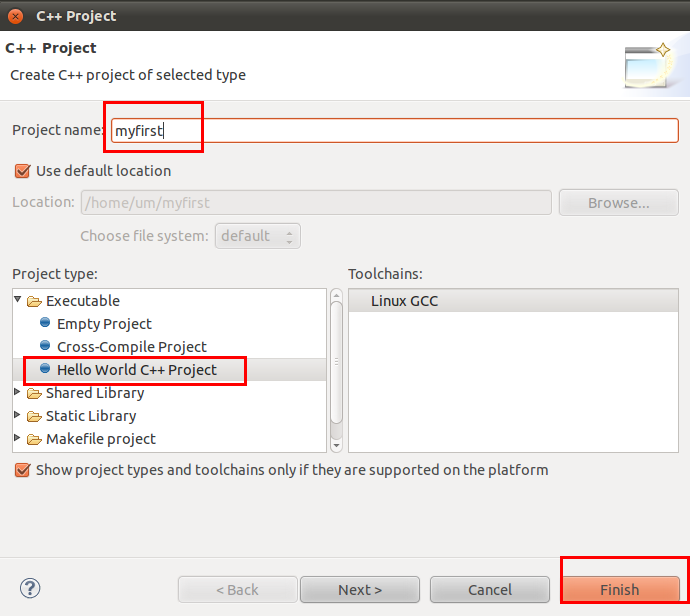This screenshot has height=616, width=690.
Task: Select Hello World C++ Project entry
Action: click(x=137, y=370)
